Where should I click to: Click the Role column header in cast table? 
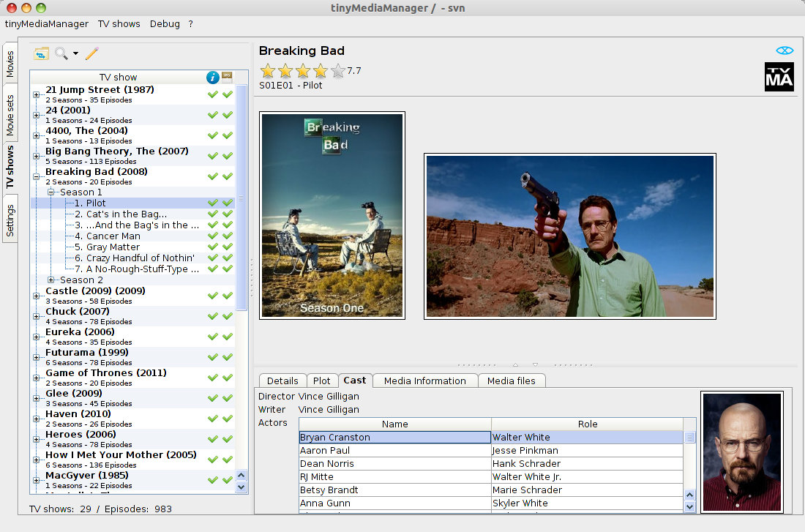[x=588, y=424]
